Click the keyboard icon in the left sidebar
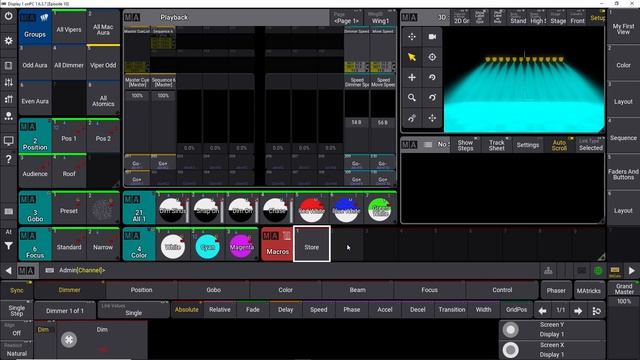 (8, 211)
